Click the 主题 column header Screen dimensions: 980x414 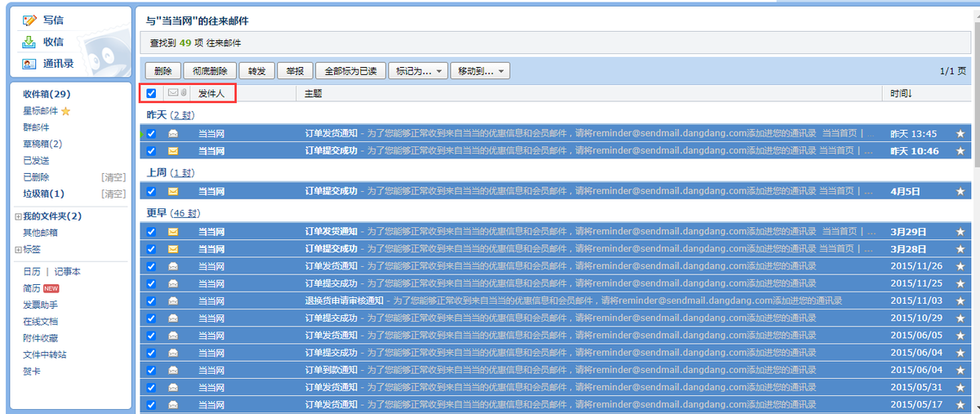314,93
